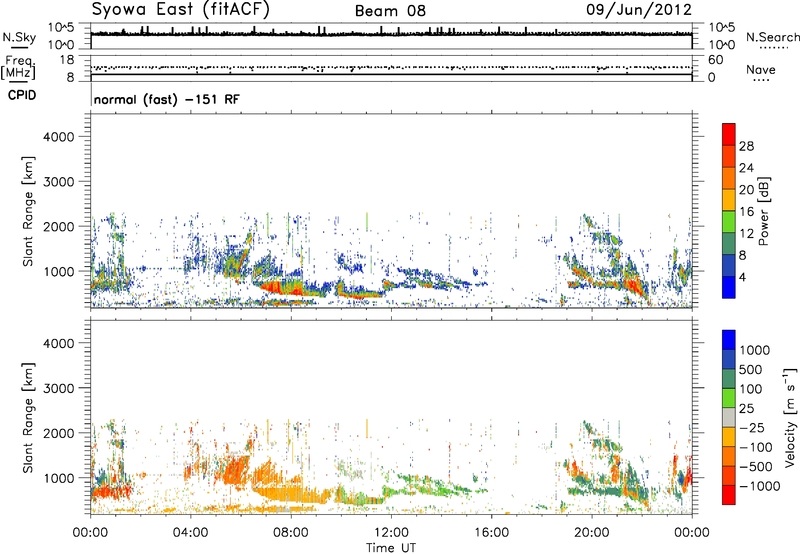
Task: Click the '28' label on Power colorbar
Action: (746, 146)
